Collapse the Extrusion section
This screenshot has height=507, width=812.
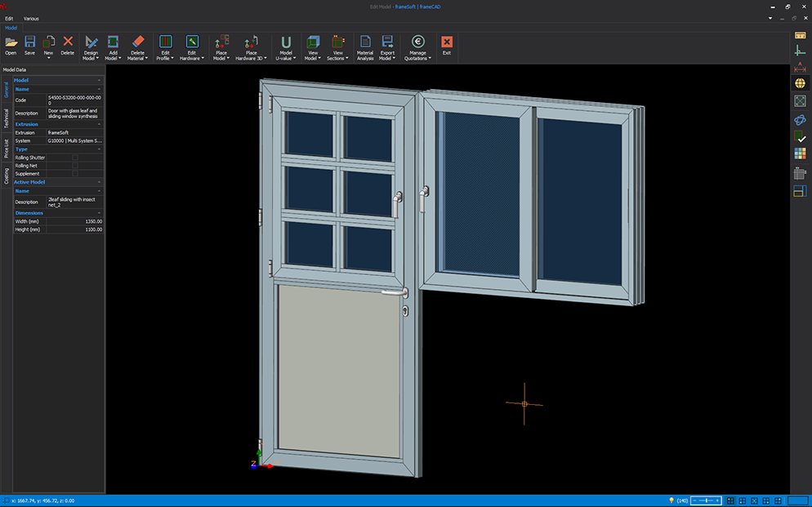coord(99,124)
